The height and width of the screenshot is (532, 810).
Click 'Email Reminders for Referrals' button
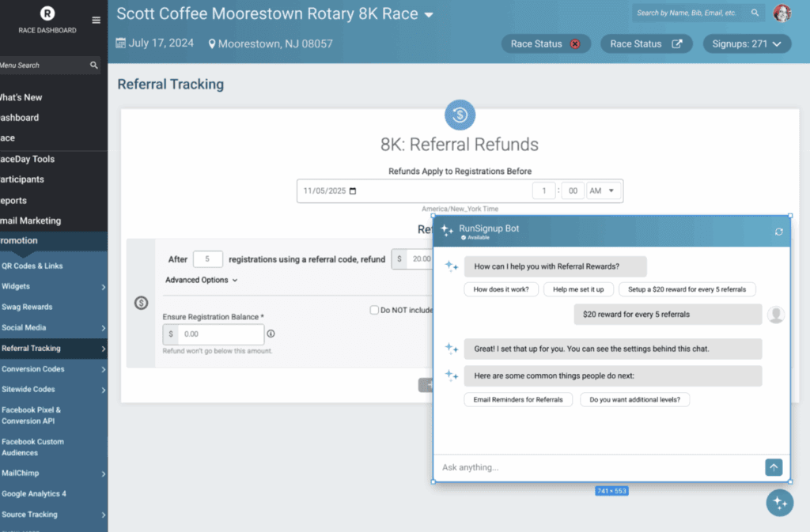tap(518, 400)
